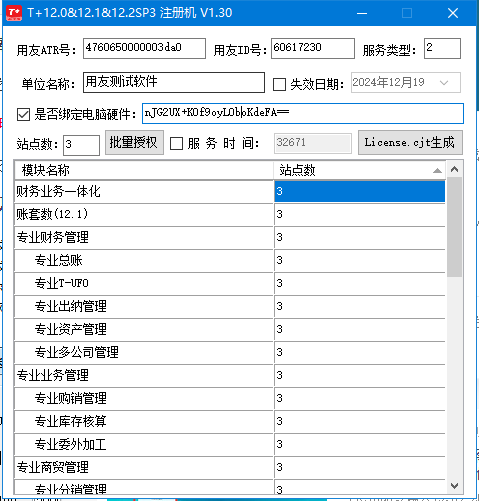Toggle the 失效日期 checkbox
Screen dimensions: 479x501
279,84
